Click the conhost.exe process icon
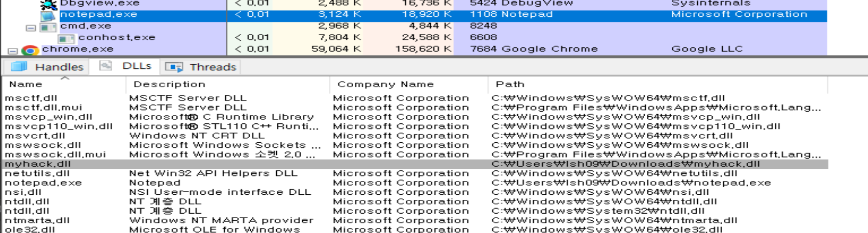Viewport: 868px width, 233px height. pos(67,38)
